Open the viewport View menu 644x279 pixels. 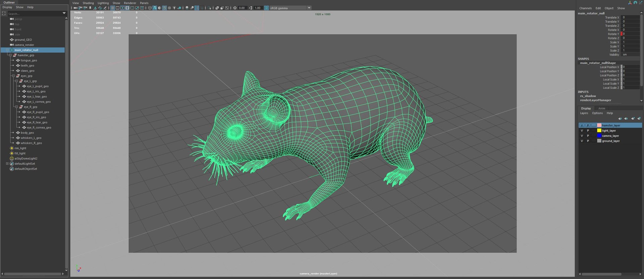coord(76,3)
